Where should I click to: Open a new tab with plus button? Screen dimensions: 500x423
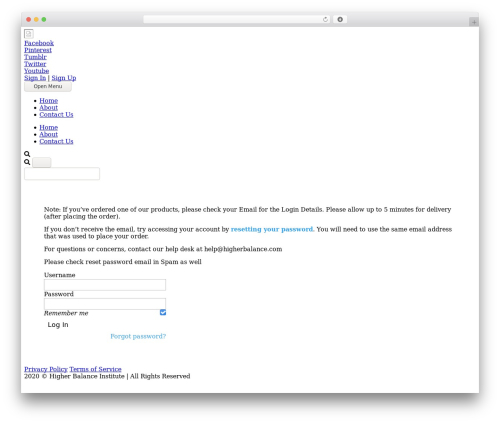474,22
